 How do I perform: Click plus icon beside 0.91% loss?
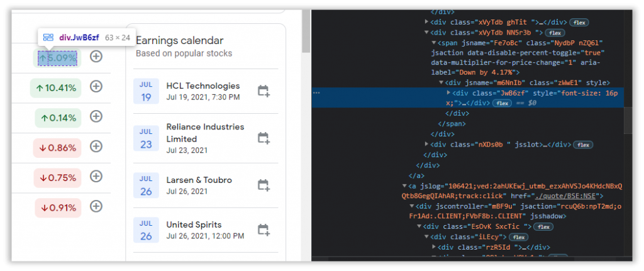[x=96, y=206]
